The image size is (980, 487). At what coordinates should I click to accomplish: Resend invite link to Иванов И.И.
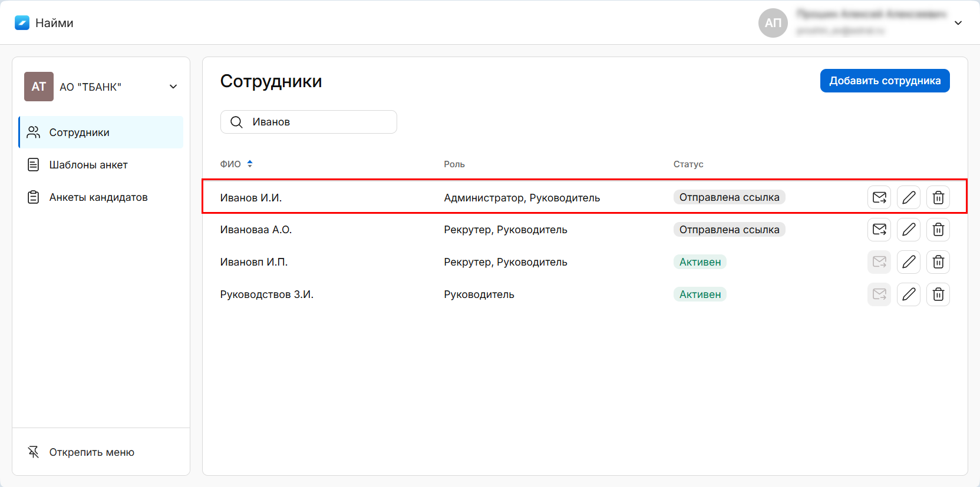[879, 197]
